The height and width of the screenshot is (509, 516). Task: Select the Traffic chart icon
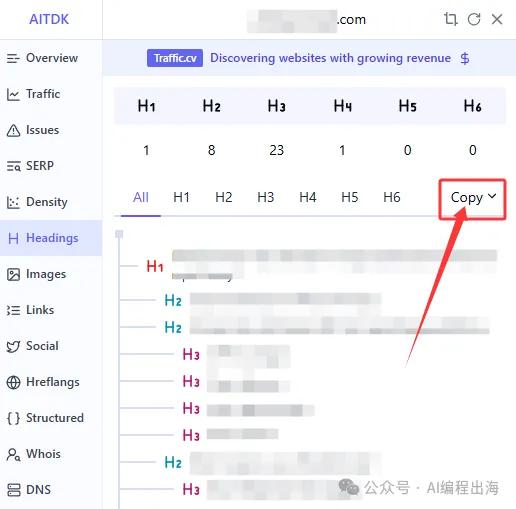coord(13,94)
